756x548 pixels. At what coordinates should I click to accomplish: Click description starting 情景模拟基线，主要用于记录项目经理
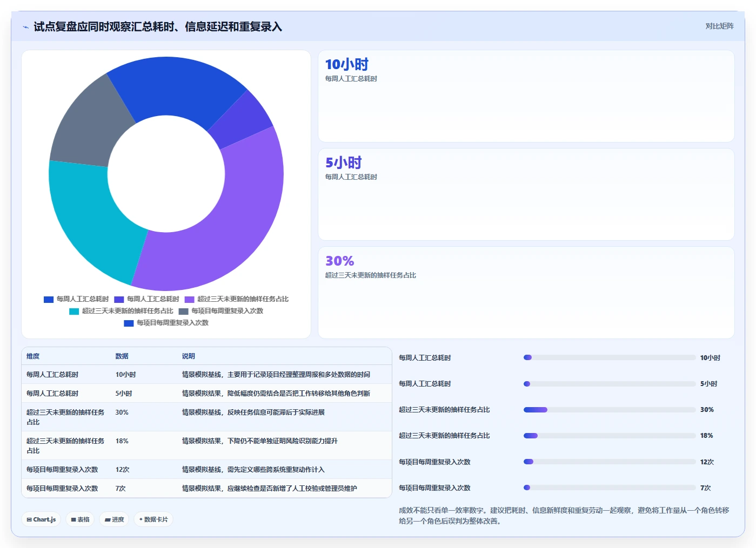[x=276, y=375]
